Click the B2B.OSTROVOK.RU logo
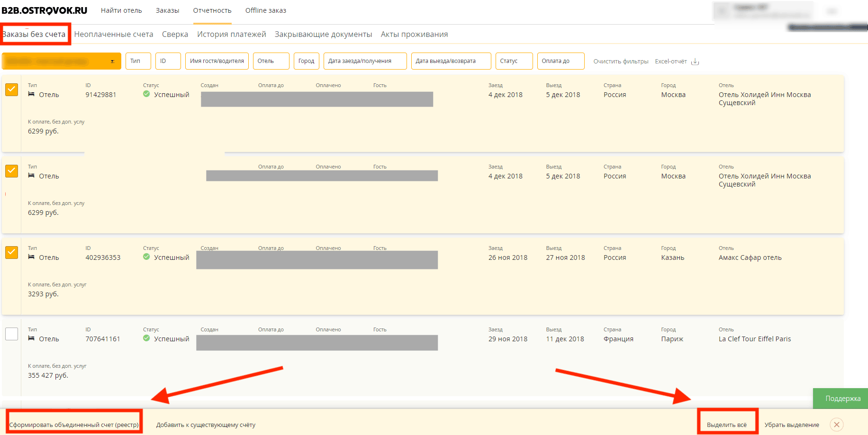This screenshot has height=435, width=868. pyautogui.click(x=45, y=10)
